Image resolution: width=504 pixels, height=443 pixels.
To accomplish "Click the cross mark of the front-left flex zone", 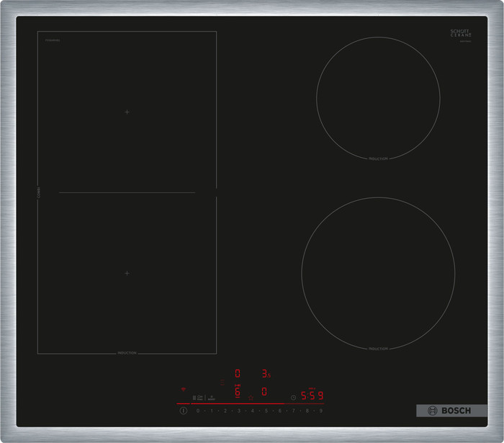I will (127, 273).
